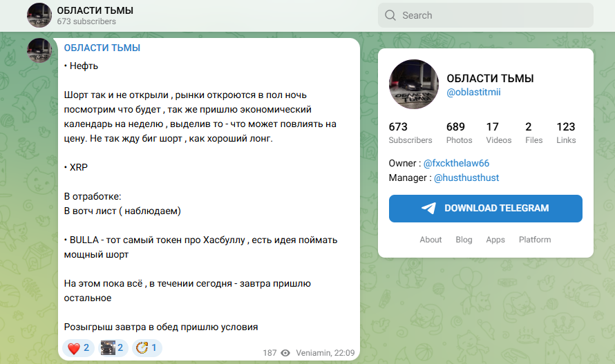Click the ОБЛАСТИ ТЬМЫ title in the info card
This screenshot has width=615, height=364.
490,79
